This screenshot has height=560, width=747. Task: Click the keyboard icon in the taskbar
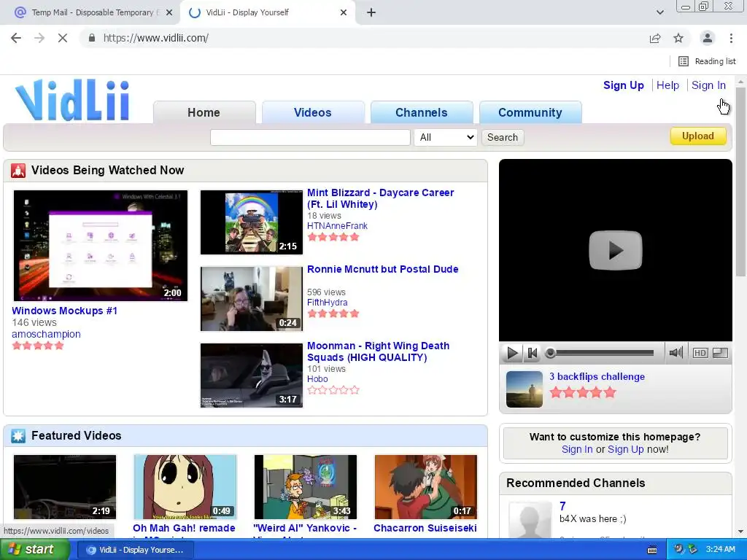pos(652,550)
